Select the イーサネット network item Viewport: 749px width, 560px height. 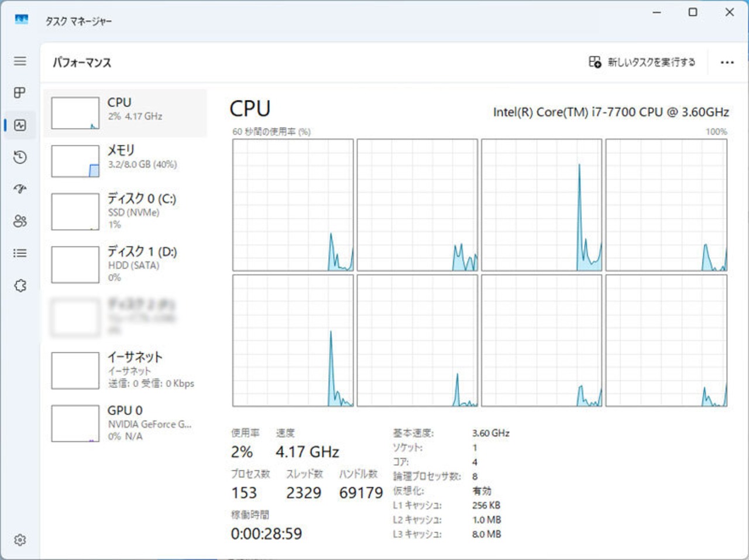[x=125, y=370]
